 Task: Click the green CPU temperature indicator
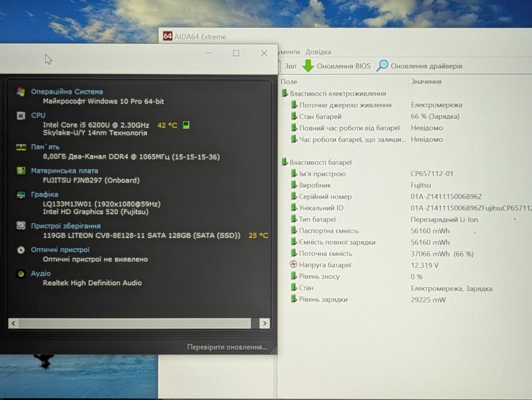[186, 125]
